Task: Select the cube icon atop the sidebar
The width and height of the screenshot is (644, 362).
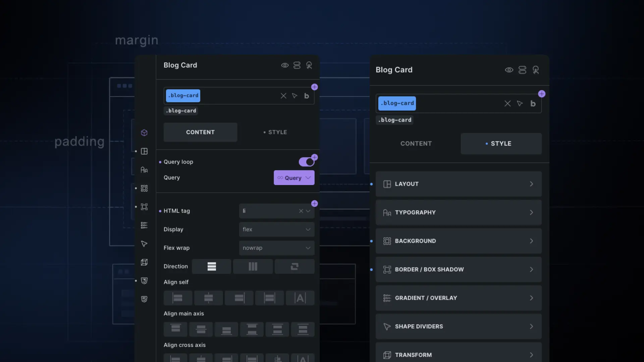Action: point(144,133)
